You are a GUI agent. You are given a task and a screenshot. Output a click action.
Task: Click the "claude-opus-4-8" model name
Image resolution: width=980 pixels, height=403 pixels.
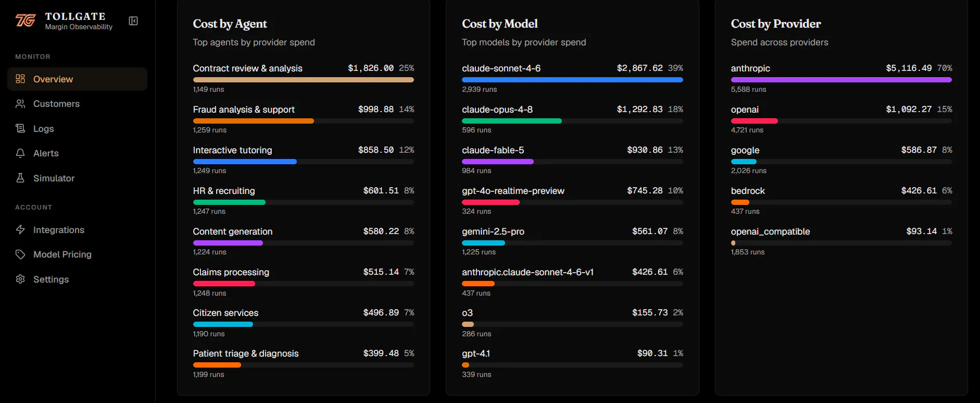497,109
